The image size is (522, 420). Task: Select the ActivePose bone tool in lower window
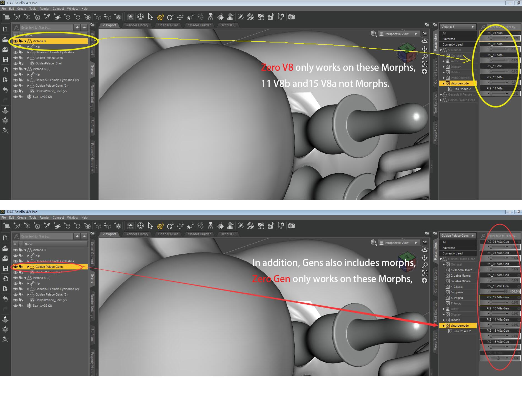[x=200, y=226]
